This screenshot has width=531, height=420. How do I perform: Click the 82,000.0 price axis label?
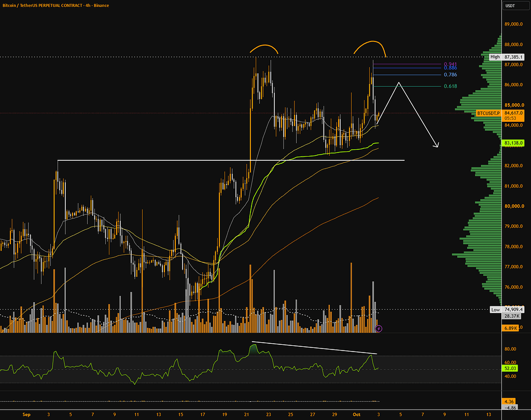click(x=514, y=165)
